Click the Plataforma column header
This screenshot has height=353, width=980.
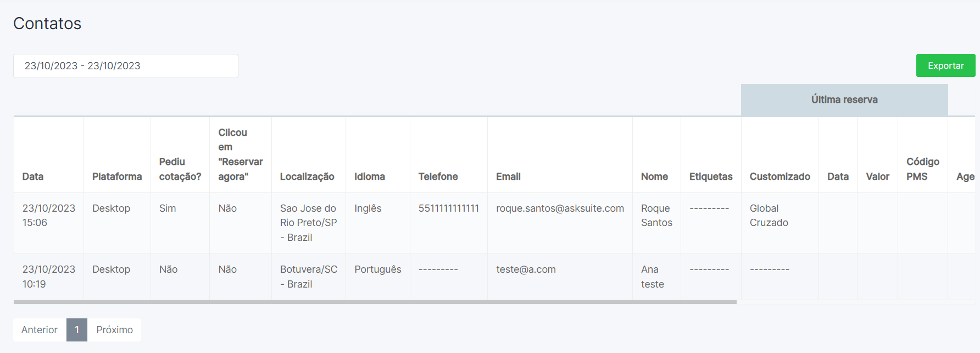click(x=117, y=176)
